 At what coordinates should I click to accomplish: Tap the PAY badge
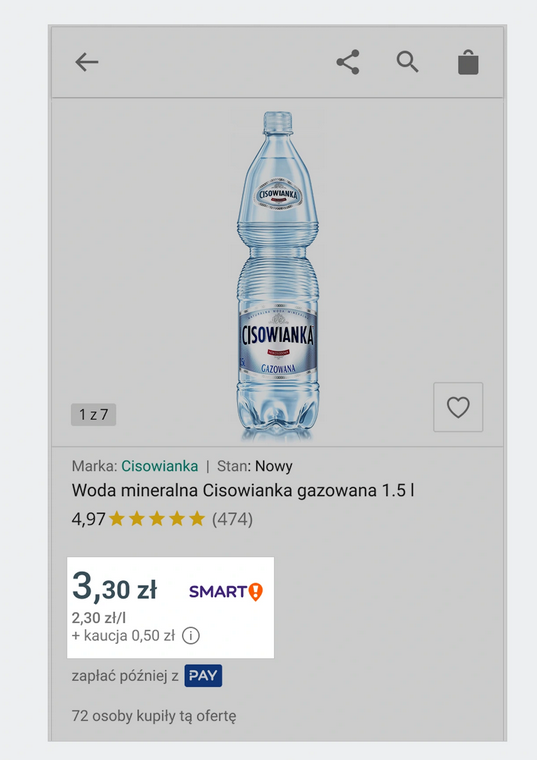[203, 676]
